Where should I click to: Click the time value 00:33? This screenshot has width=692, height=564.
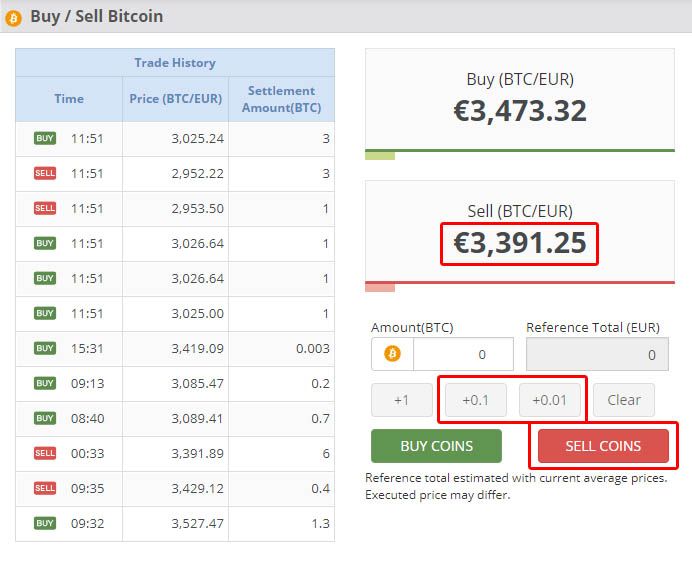(87, 453)
